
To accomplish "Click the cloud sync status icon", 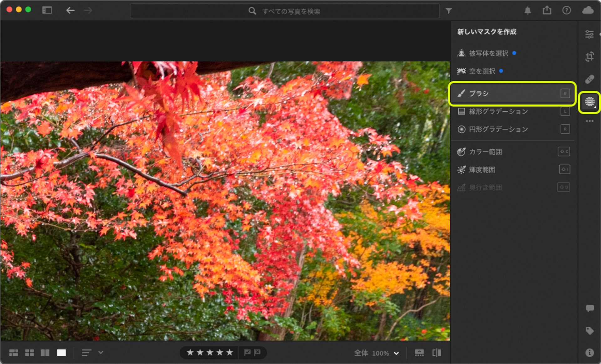I will (588, 10).
